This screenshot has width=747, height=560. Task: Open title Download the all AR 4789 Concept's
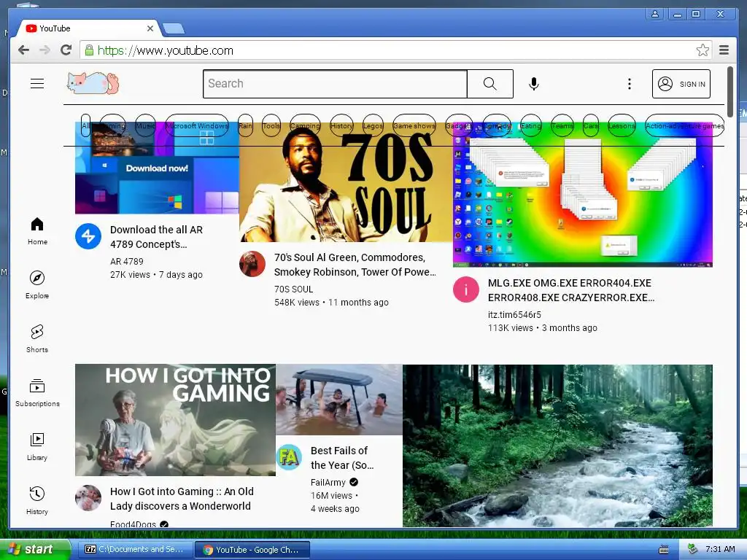156,237
